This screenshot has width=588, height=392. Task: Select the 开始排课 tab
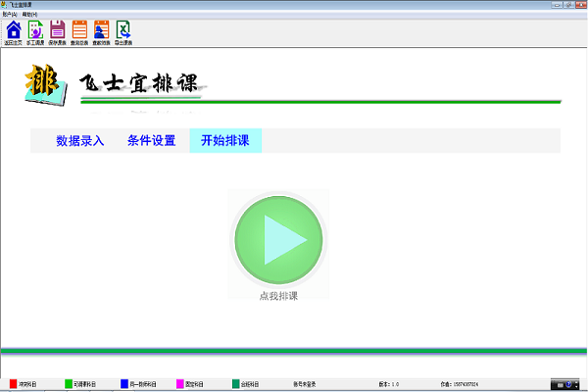coord(225,141)
